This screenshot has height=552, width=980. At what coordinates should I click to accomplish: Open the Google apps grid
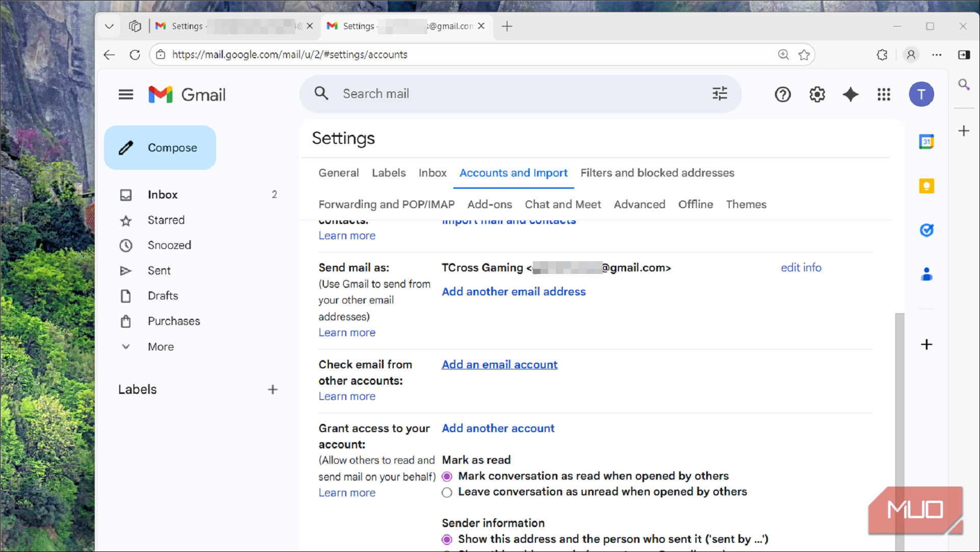pos(884,94)
